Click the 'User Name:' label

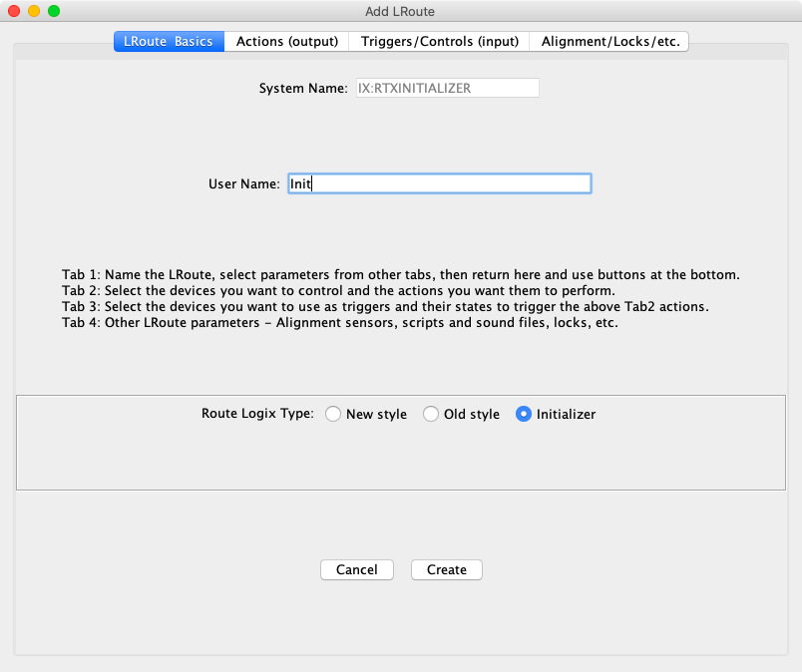pyautogui.click(x=243, y=183)
